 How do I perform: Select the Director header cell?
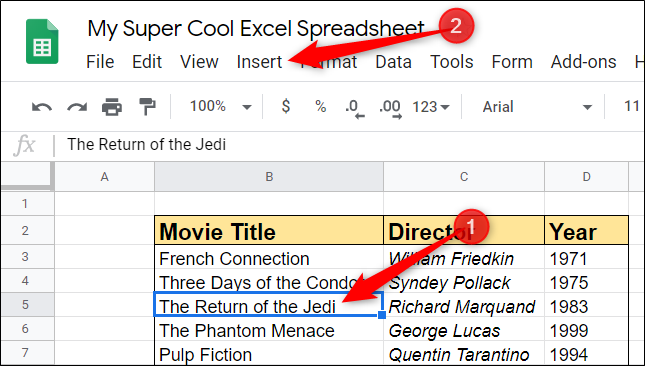pyautogui.click(x=464, y=231)
